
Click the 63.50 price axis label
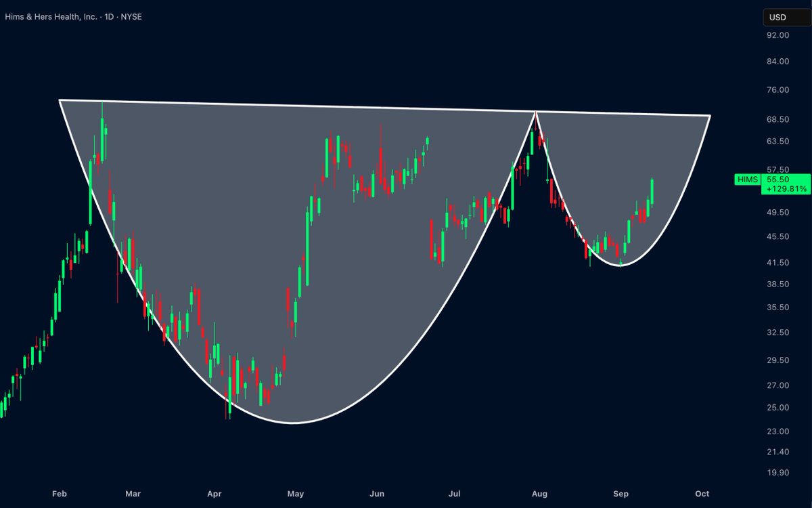tap(778, 142)
